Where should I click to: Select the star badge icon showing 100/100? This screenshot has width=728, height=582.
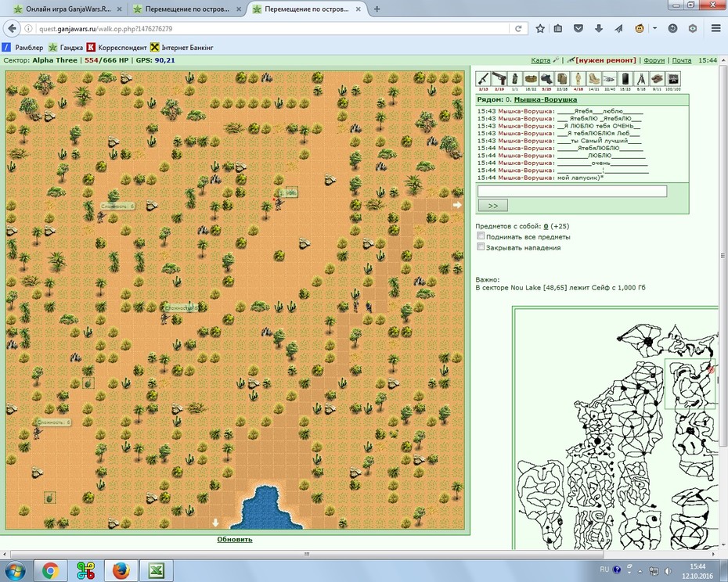pos(672,79)
